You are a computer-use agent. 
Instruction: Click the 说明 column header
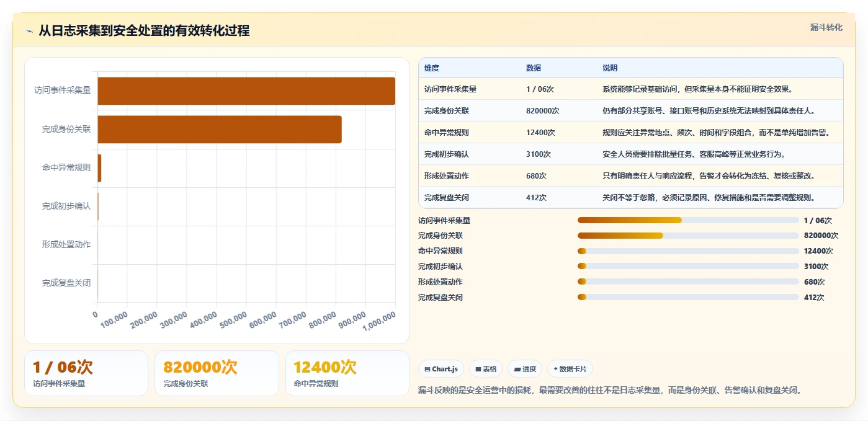(610, 68)
